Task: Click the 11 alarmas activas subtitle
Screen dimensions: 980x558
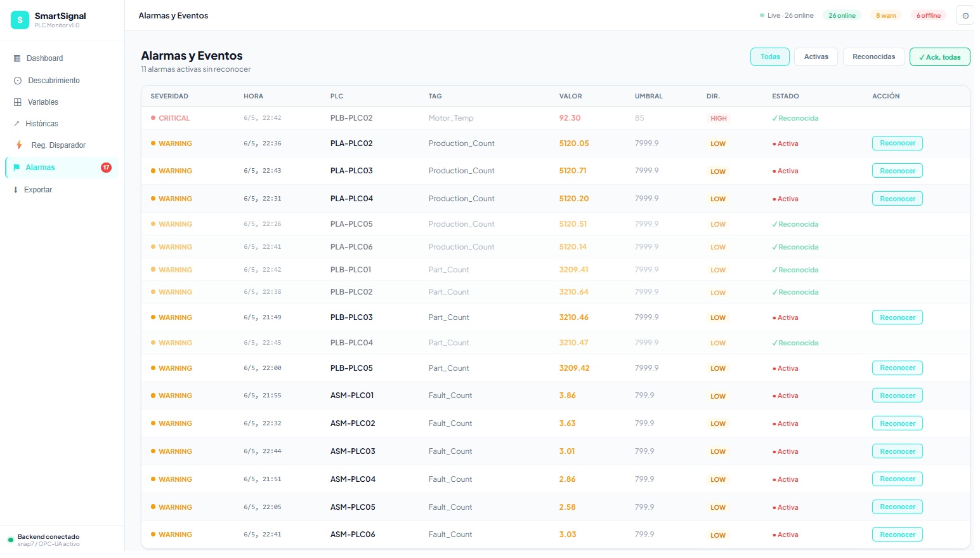Action: [196, 69]
